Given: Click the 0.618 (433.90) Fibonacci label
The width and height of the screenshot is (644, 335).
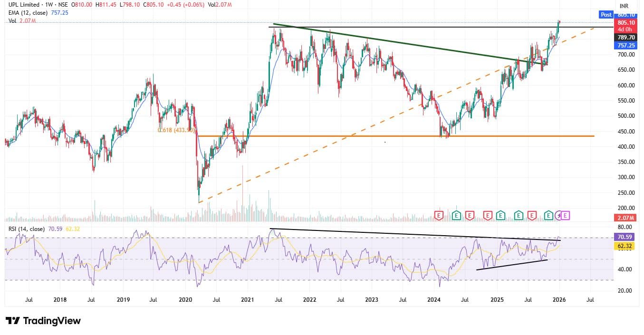Looking at the screenshot, I should 176,129.
